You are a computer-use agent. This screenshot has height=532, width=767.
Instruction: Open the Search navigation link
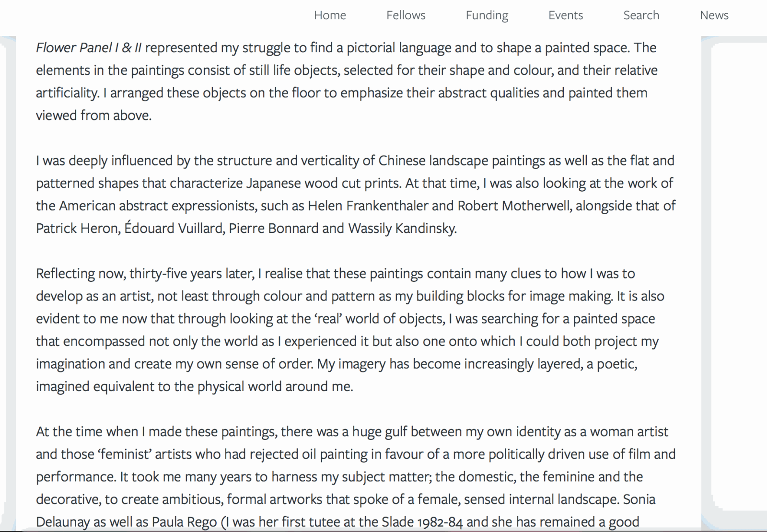(x=641, y=15)
